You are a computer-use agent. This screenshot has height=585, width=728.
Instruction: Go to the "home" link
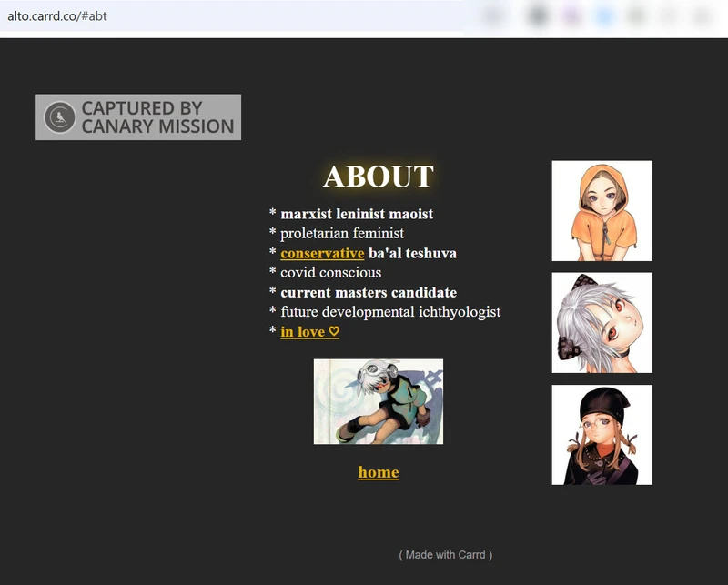(378, 471)
